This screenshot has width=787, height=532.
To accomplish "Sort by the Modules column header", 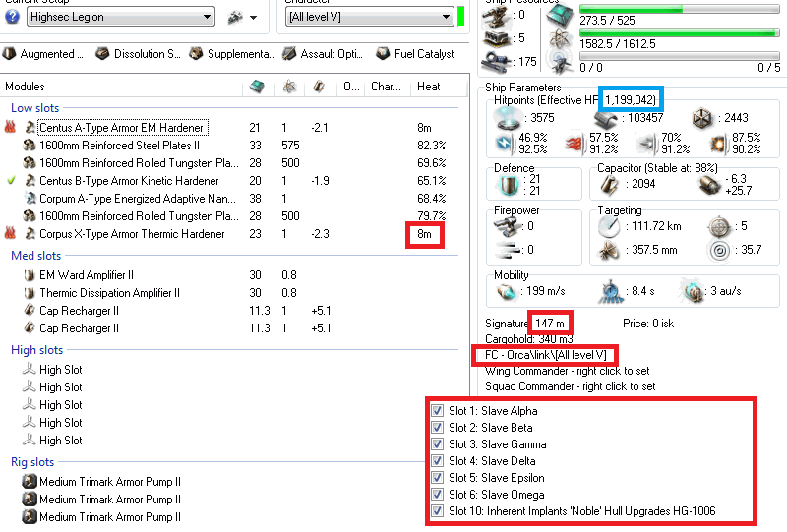I will coord(25,87).
